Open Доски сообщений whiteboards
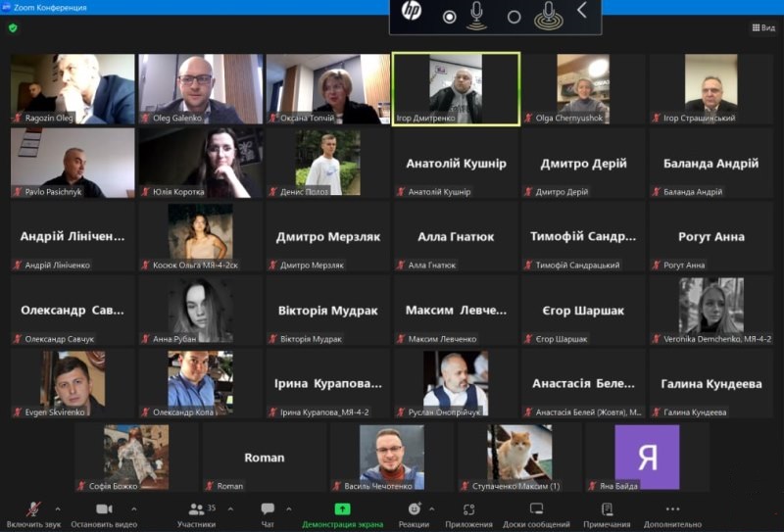Screen dimensions: 784x532 pos(536,515)
